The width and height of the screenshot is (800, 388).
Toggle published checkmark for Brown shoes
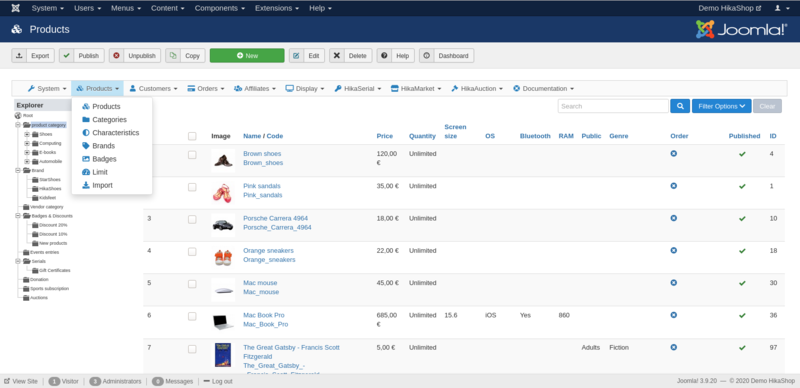point(742,154)
